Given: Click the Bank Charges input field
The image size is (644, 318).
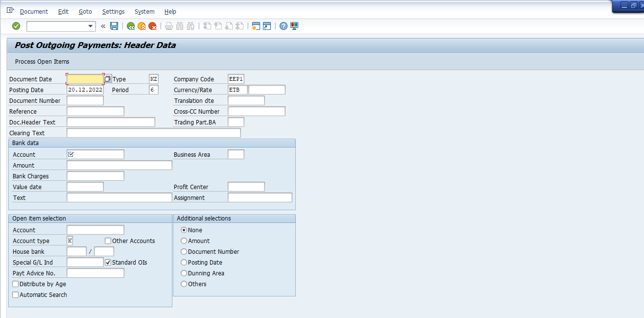Looking at the screenshot, I should tap(95, 176).
